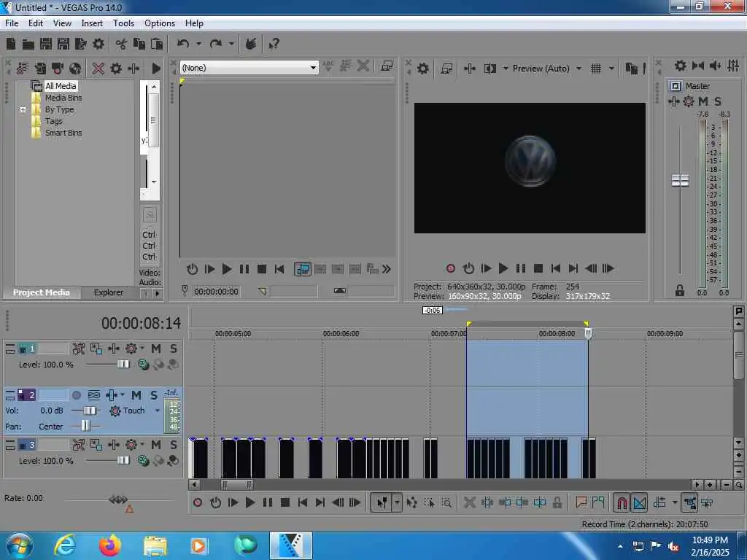Remove selected media with red X icon

(x=98, y=69)
